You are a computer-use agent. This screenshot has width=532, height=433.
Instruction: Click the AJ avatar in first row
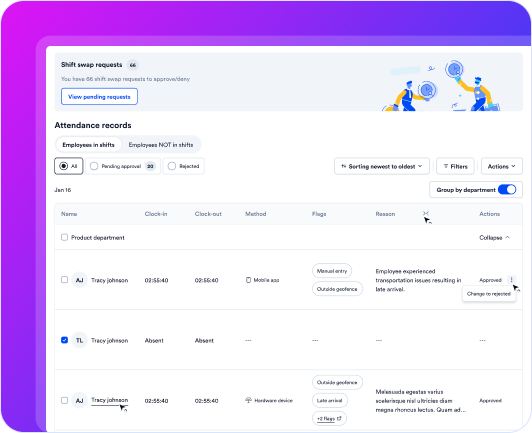click(79, 280)
